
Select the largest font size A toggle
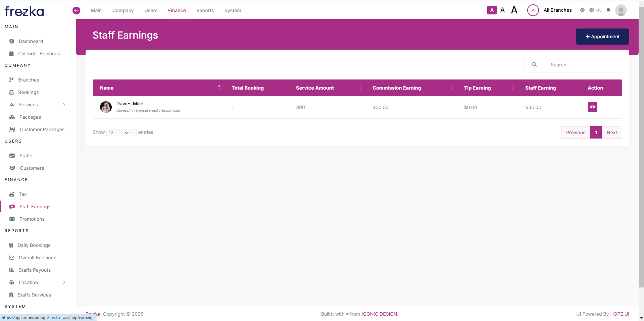tap(514, 10)
